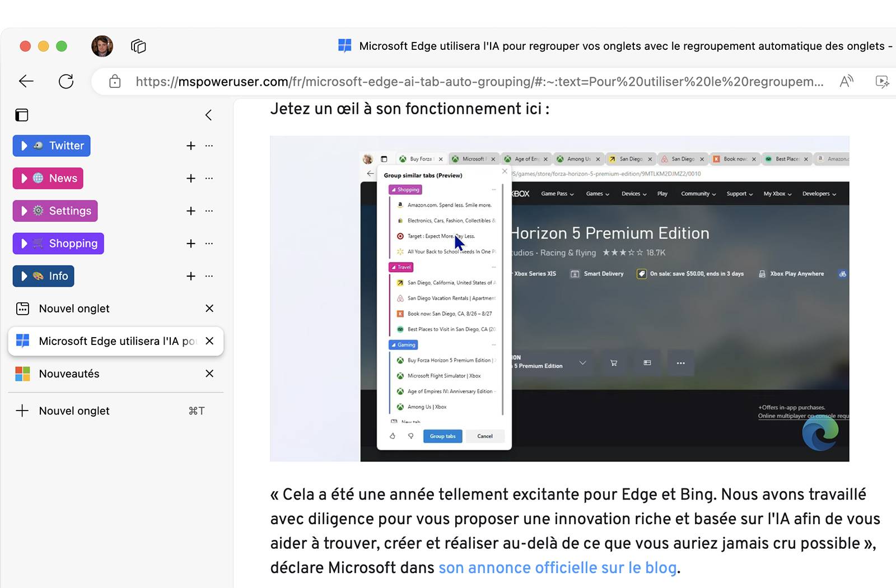This screenshot has width=896, height=588.
Task: Click inside the address bar
Action: [x=448, y=81]
